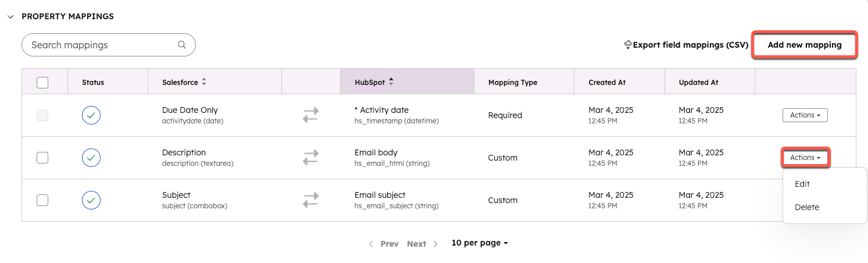Viewport: 868px width, 263px height.
Task: Click the sync arrows icon for Due Date row
Action: tap(311, 115)
